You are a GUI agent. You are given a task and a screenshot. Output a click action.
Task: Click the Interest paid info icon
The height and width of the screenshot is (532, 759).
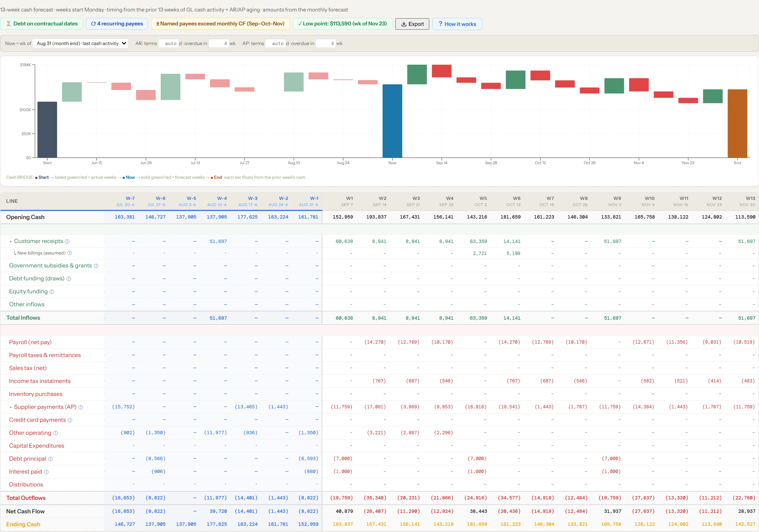[x=46, y=472]
